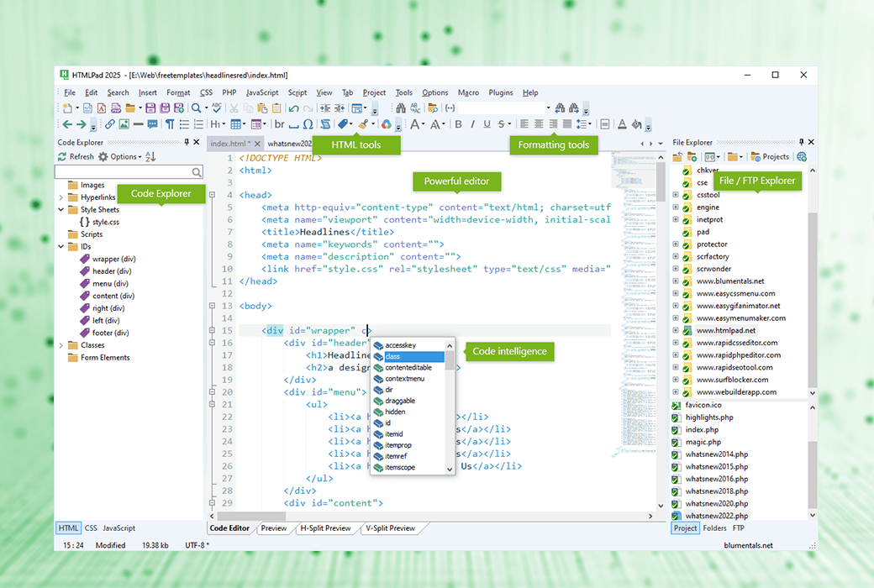This screenshot has height=588, width=874.
Task: Switch to the H-Split Preview tab
Action: pyautogui.click(x=325, y=528)
